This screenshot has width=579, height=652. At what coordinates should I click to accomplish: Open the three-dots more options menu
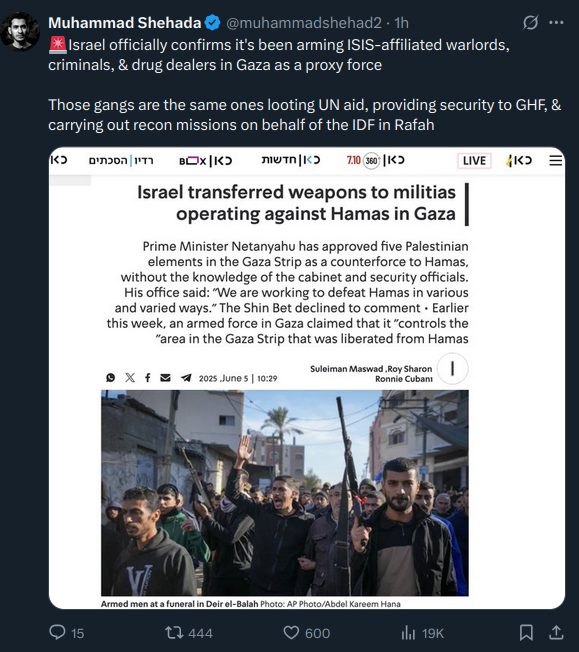click(556, 22)
